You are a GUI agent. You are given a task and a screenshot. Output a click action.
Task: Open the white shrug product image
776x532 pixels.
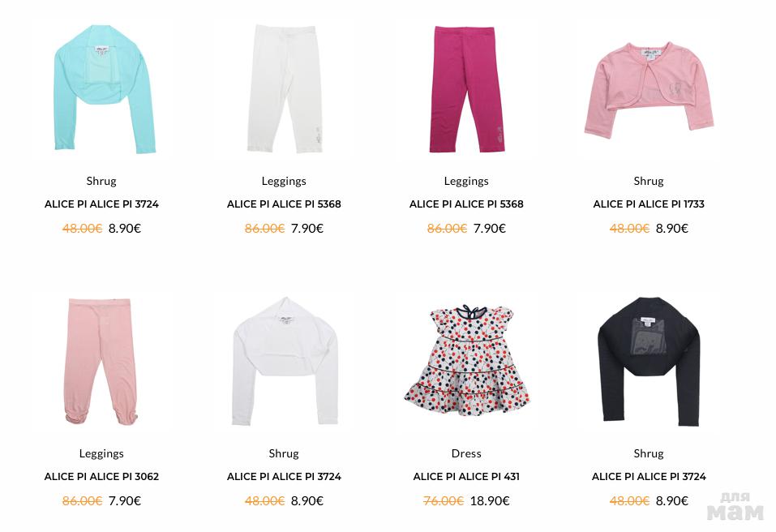[285, 361]
